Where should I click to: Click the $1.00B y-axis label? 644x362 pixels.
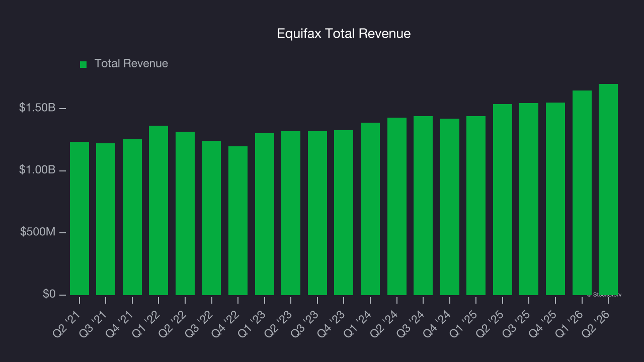(37, 170)
